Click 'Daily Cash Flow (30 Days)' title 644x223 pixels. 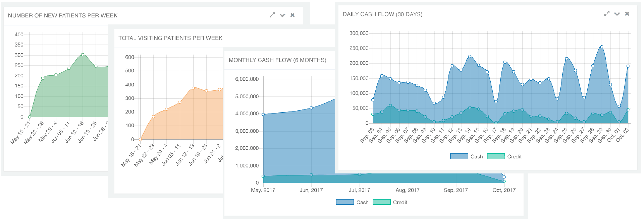tap(382, 14)
